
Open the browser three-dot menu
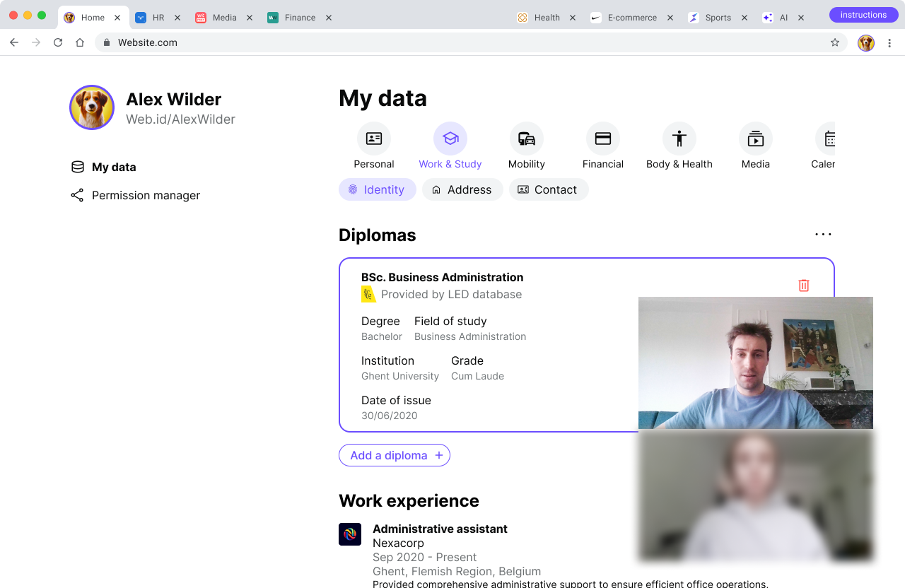pyautogui.click(x=890, y=43)
